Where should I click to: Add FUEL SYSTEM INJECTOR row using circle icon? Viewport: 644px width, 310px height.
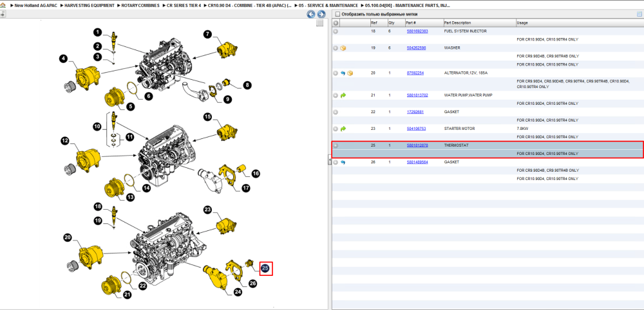336,31
